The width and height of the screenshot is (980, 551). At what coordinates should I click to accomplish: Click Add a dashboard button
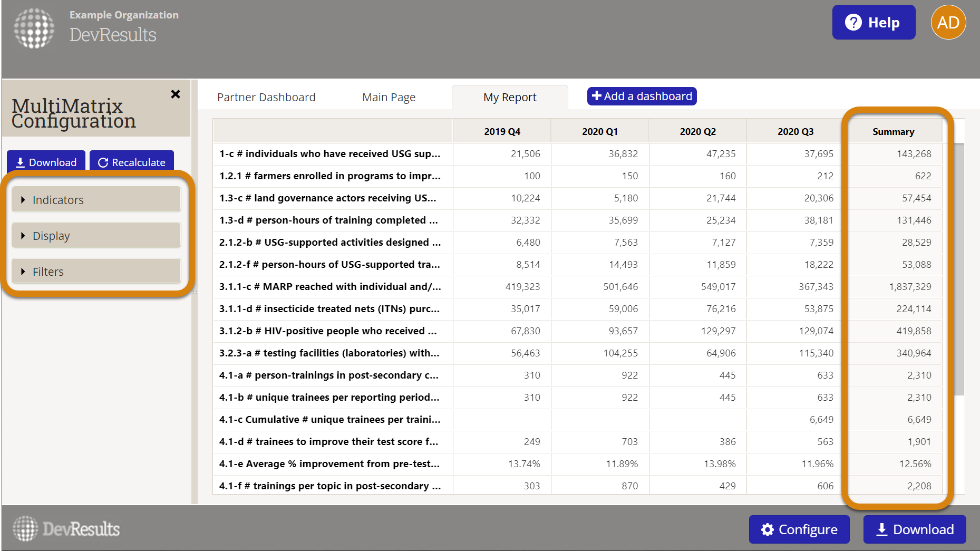pyautogui.click(x=642, y=96)
